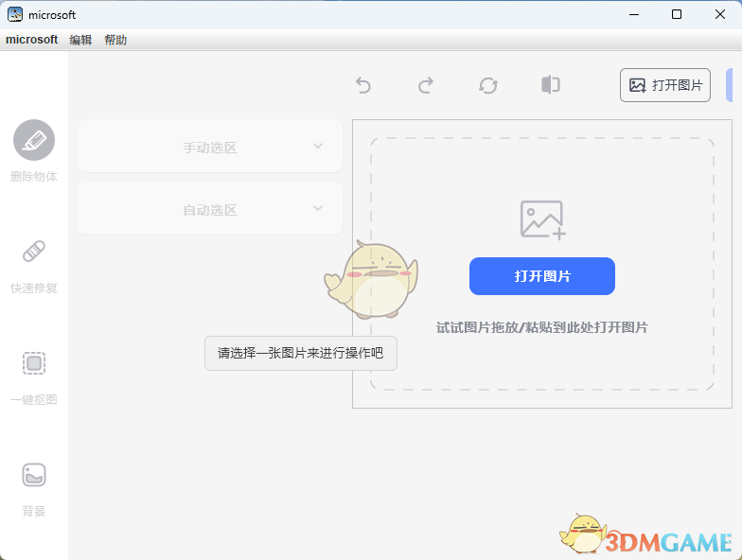Click the reset refresh icon
The width and height of the screenshot is (742, 560).
(488, 85)
